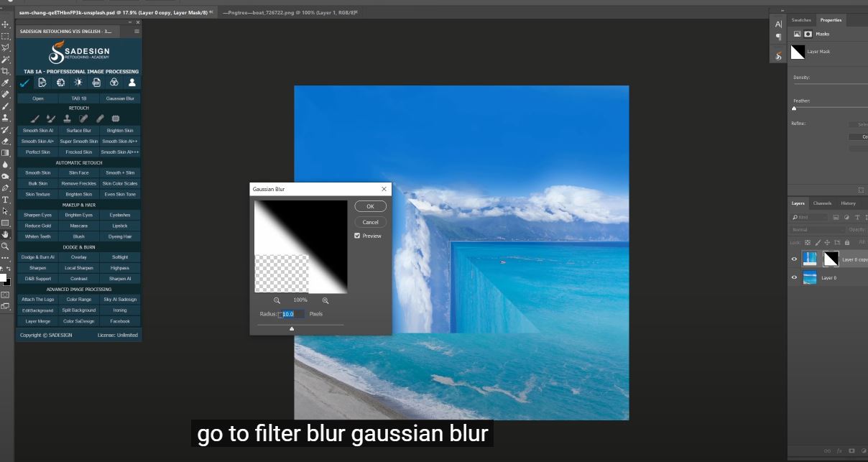Screen dimensions: 868x462
Task: Hide the Layer 0 layer
Action: pyautogui.click(x=794, y=277)
